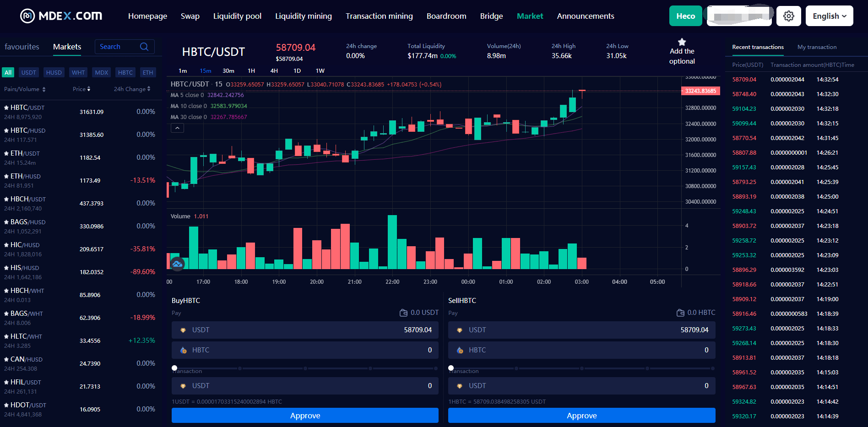
Task: Toggle favourite star for HIS/HUSD pair
Action: (x=6, y=268)
